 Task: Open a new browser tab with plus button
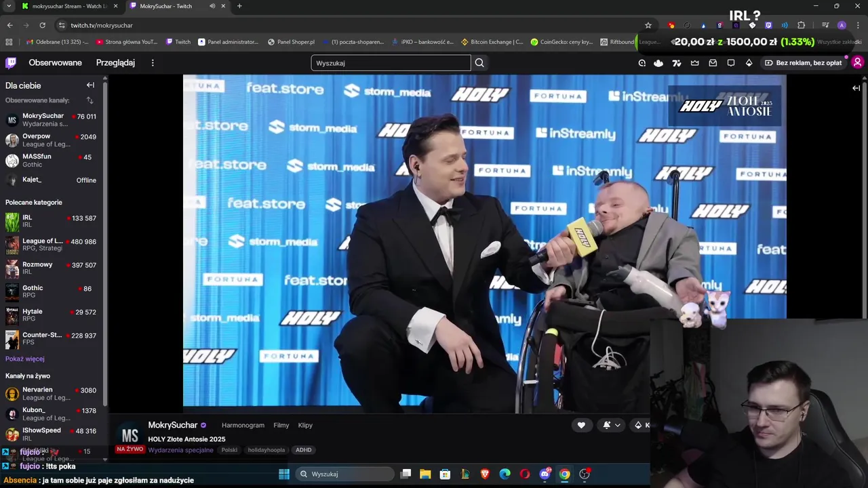tap(239, 6)
